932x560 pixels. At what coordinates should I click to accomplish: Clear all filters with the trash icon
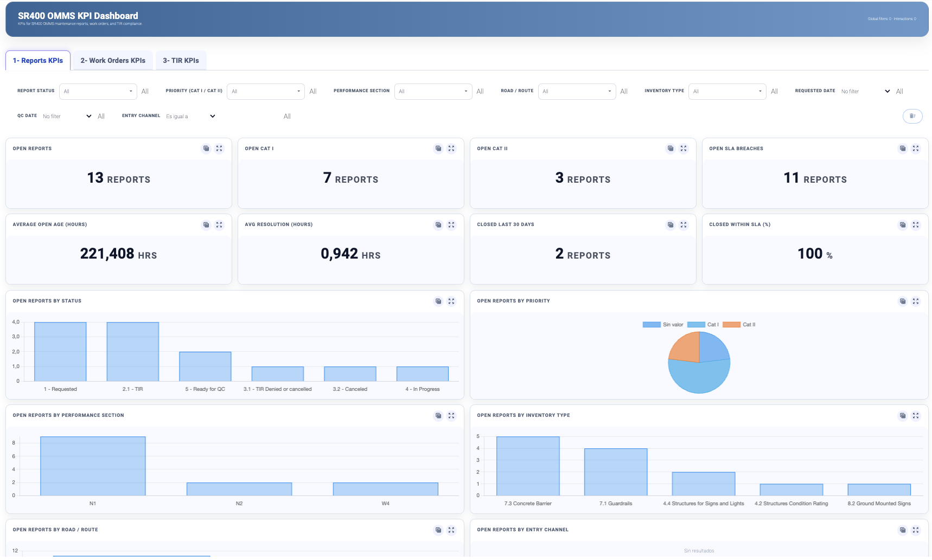912,116
